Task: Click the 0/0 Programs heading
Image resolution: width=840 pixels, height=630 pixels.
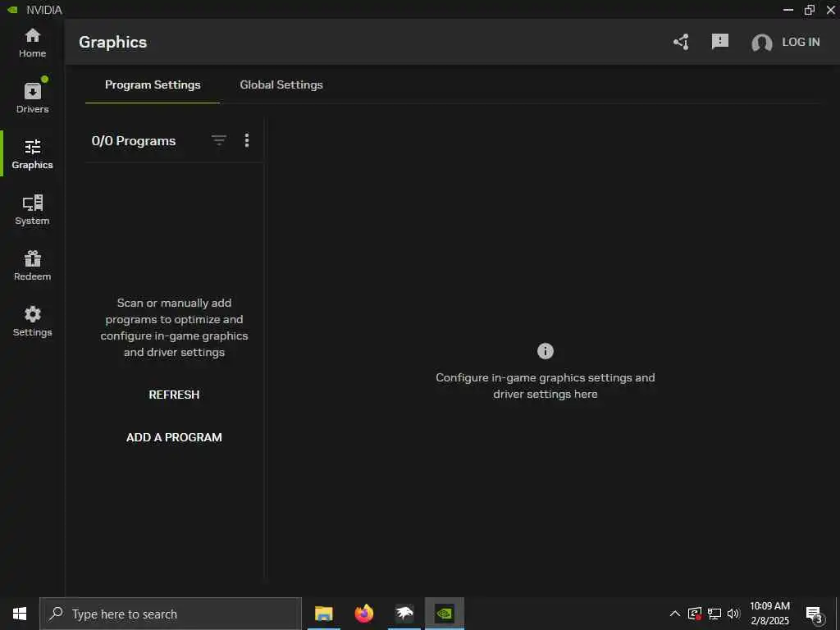Action: (134, 141)
